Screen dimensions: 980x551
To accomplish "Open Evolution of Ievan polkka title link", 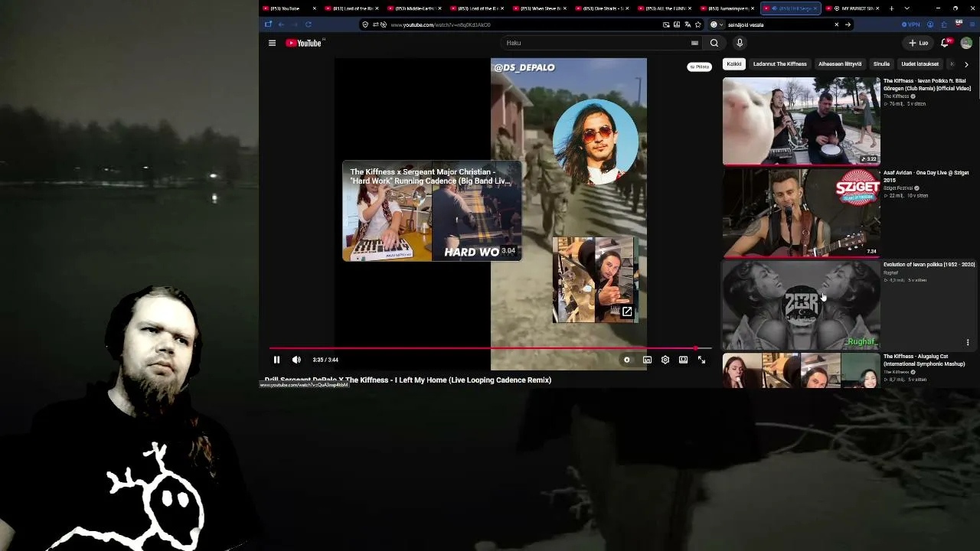I will pos(929,265).
